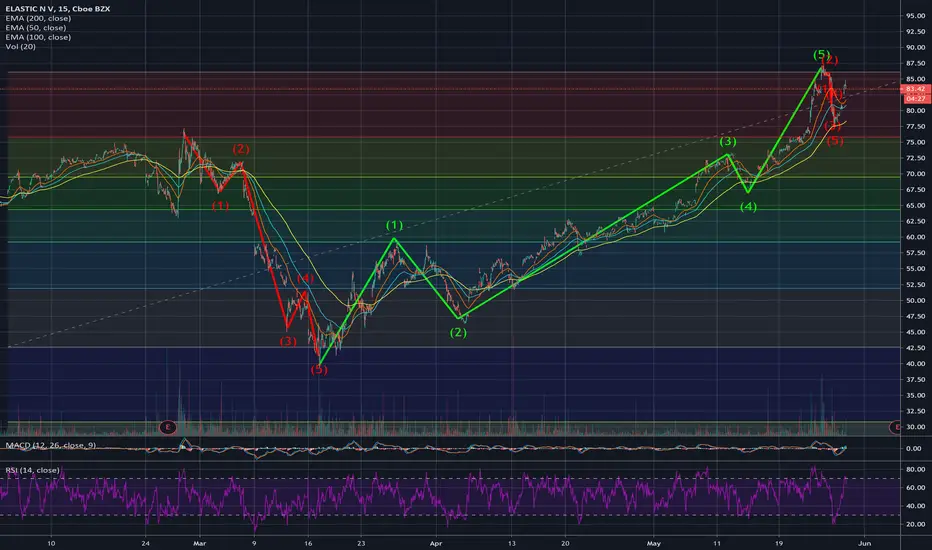This screenshot has width=932, height=550.
Task: Select the MACD (12, 26, close, 9) label
Action: tap(51, 445)
